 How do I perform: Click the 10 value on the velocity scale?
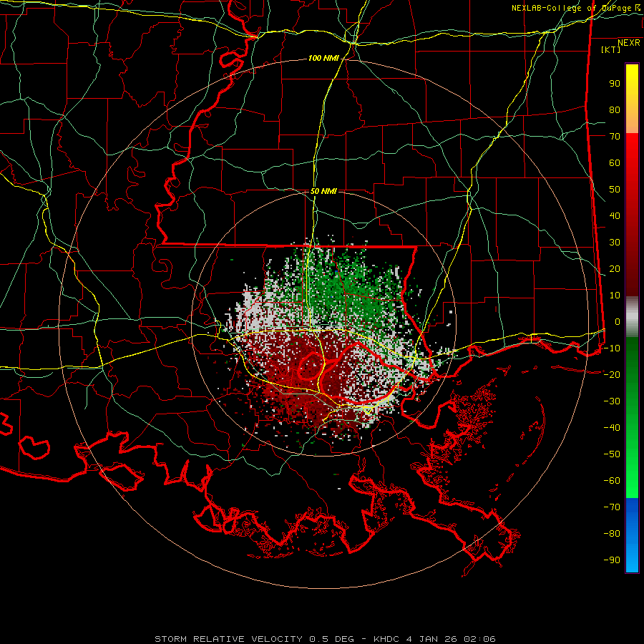click(x=615, y=296)
